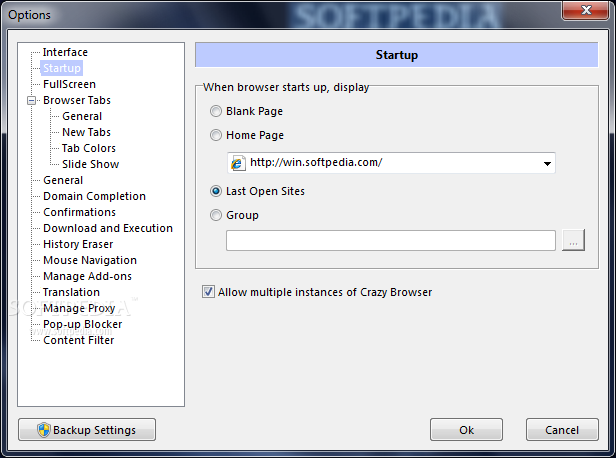This screenshot has height=458, width=616.
Task: Click the Backup Settings button
Action: click(x=87, y=430)
